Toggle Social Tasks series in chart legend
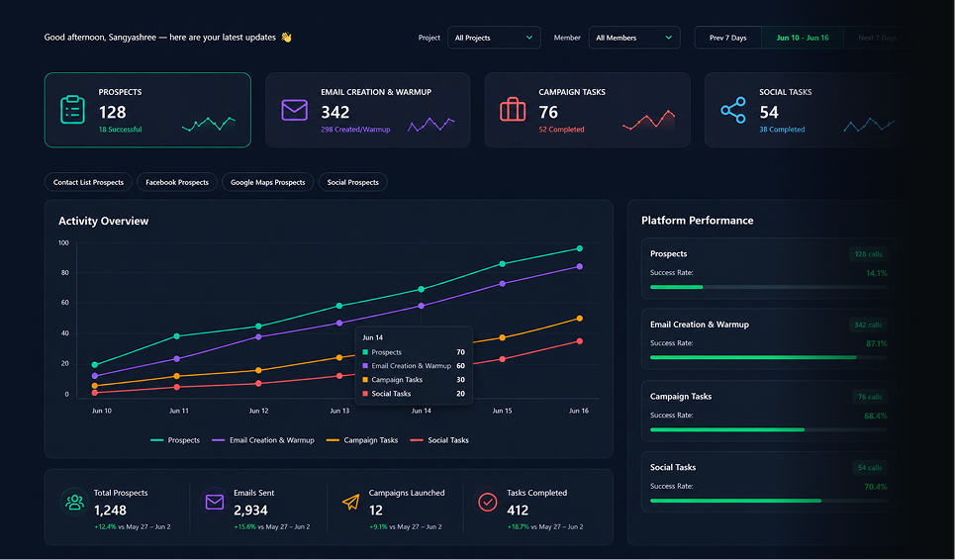Viewport: 955px width, 560px height. click(x=439, y=440)
